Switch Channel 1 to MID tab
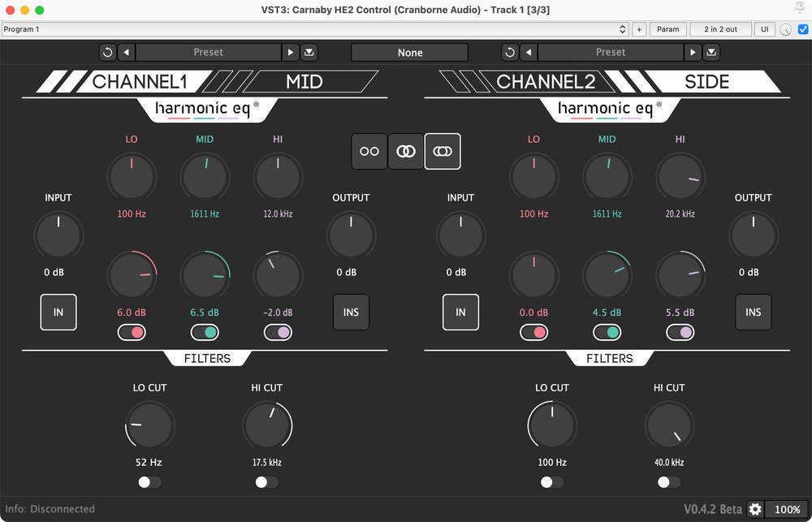Image resolution: width=812 pixels, height=522 pixels. point(305,82)
